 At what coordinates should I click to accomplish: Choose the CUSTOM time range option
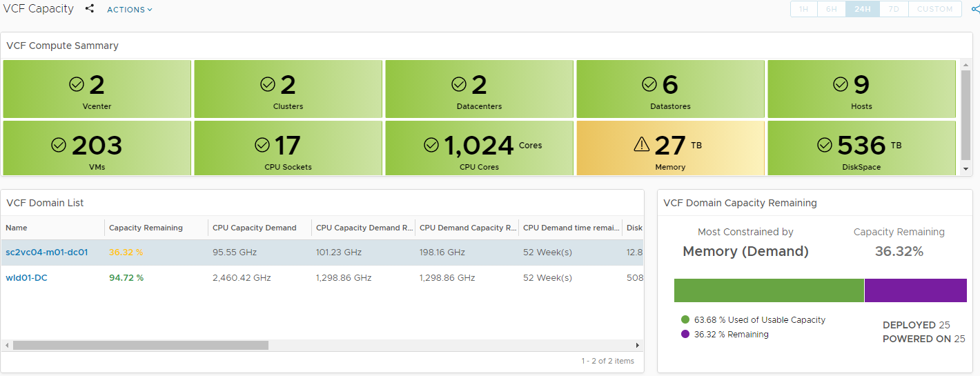point(934,9)
